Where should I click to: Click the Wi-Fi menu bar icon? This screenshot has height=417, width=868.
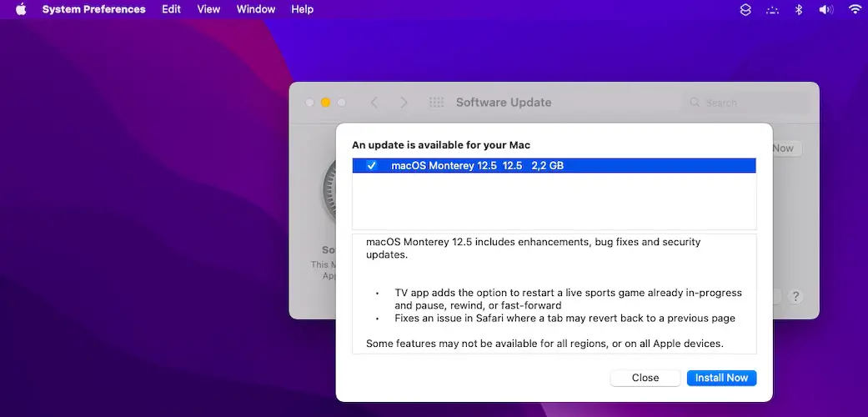pos(855,9)
